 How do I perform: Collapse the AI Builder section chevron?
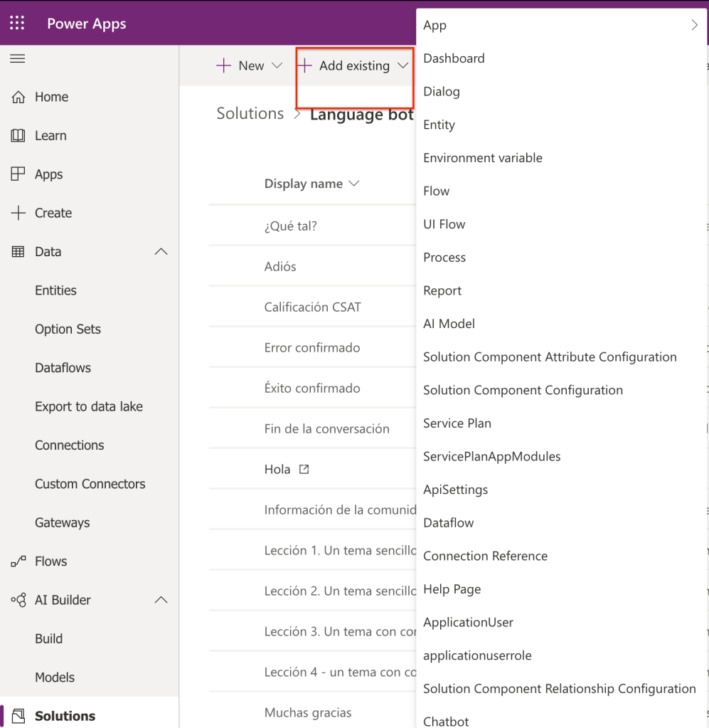point(161,600)
